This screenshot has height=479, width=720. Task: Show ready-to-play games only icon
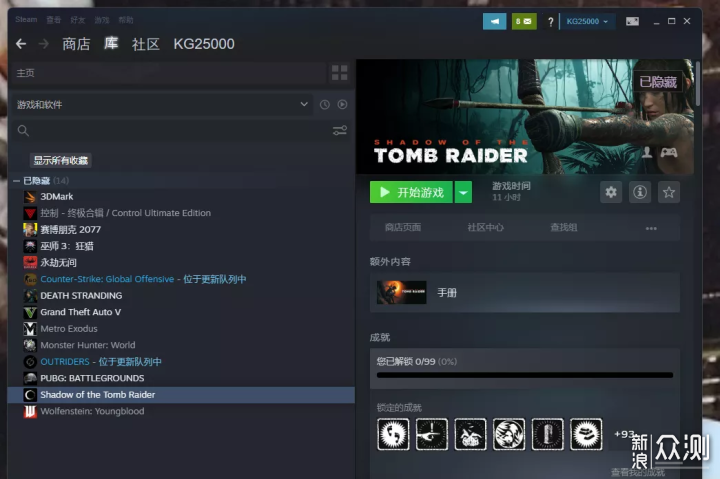point(342,104)
